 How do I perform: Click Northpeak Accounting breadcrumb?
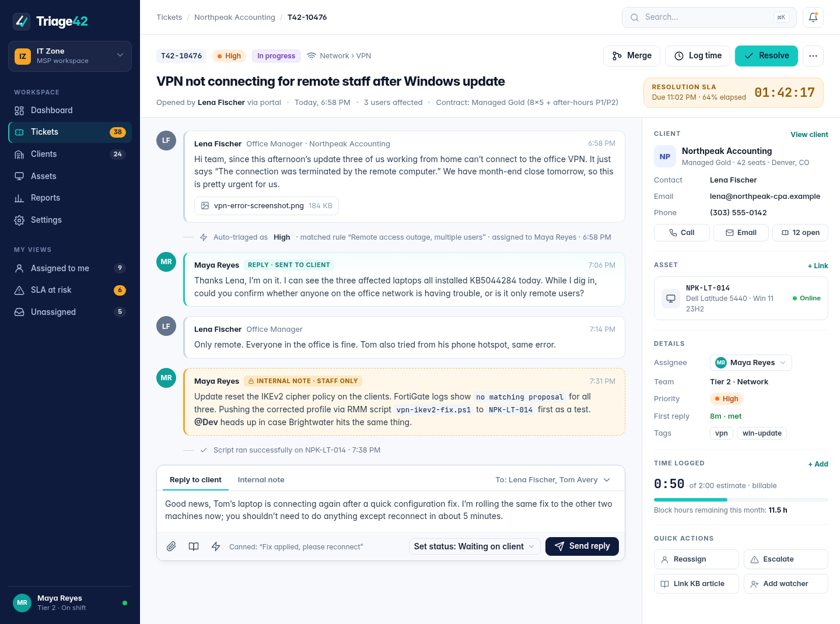point(235,17)
